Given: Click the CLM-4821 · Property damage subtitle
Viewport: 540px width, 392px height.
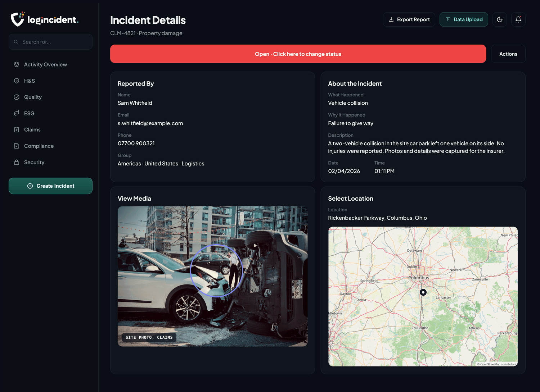Looking at the screenshot, I should click(x=146, y=33).
